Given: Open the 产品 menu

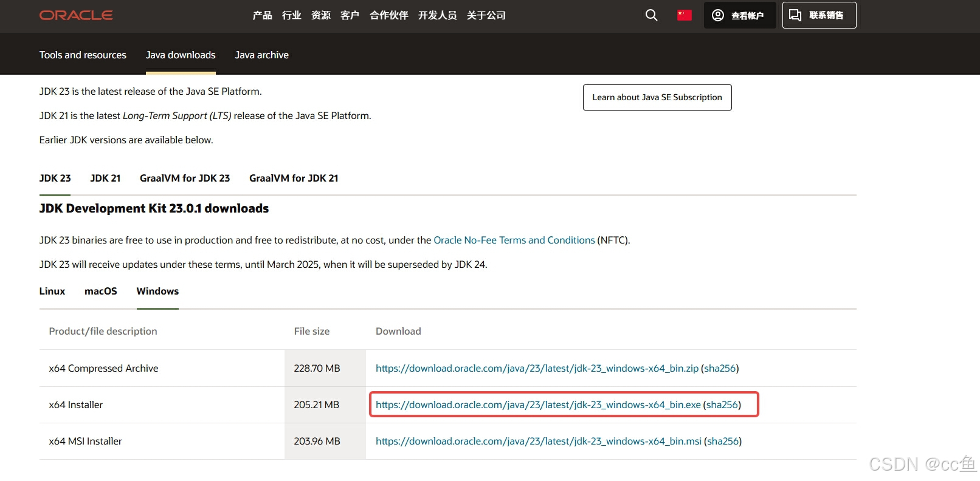Looking at the screenshot, I should pos(263,15).
